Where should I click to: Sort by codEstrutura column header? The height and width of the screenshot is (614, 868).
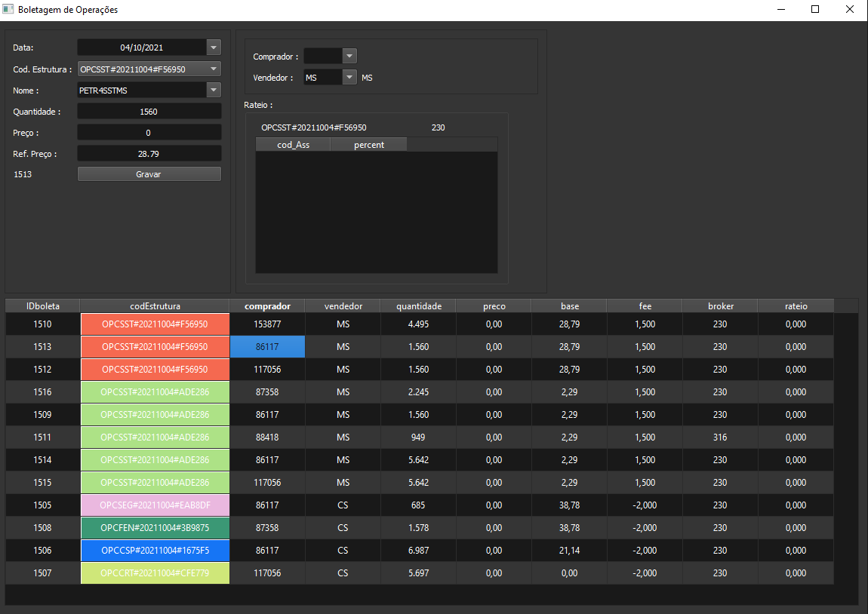click(155, 306)
